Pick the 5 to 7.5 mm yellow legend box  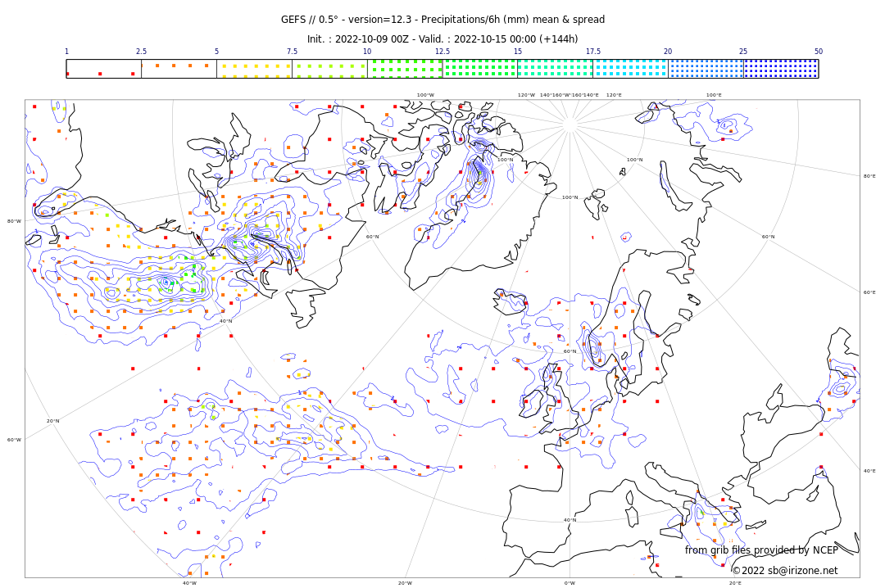point(254,69)
